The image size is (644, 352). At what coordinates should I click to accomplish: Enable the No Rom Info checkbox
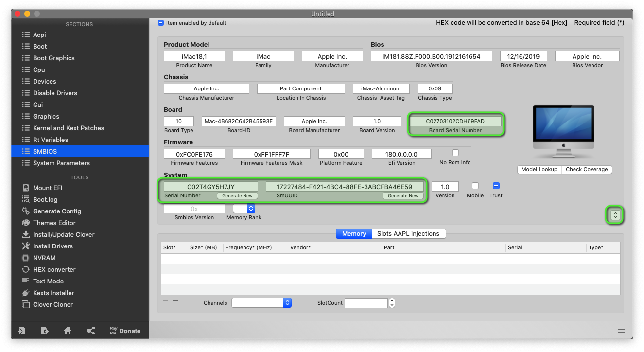coord(455,153)
